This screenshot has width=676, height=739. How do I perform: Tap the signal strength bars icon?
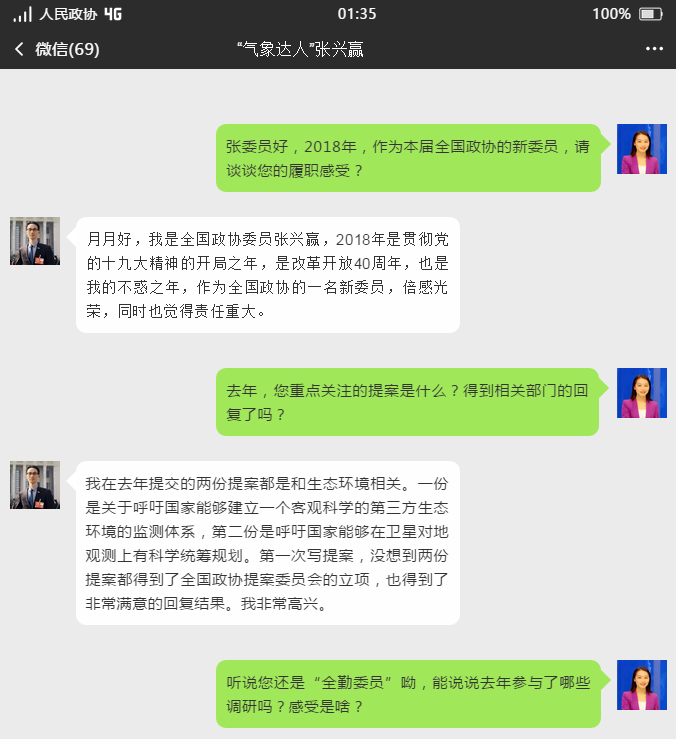coord(22,15)
